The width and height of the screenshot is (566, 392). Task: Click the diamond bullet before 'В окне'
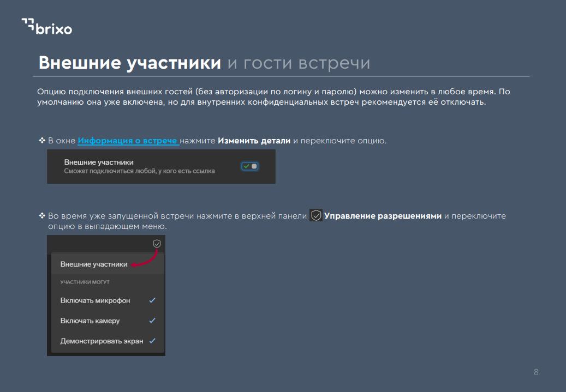click(x=41, y=141)
